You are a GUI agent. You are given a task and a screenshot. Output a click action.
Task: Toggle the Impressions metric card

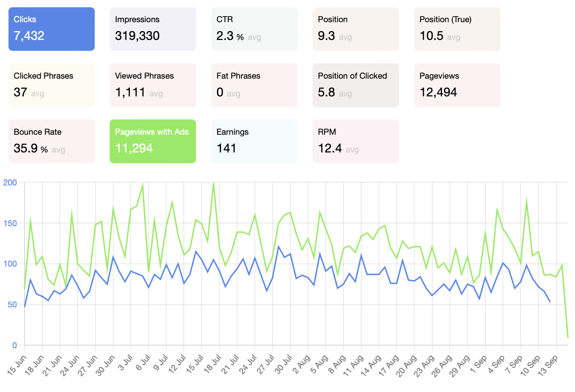(153, 29)
